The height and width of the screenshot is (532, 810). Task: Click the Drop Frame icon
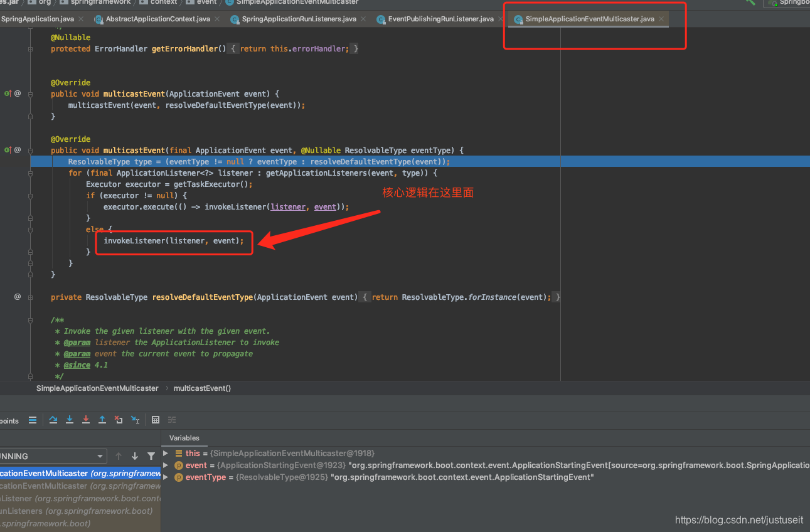point(119,420)
